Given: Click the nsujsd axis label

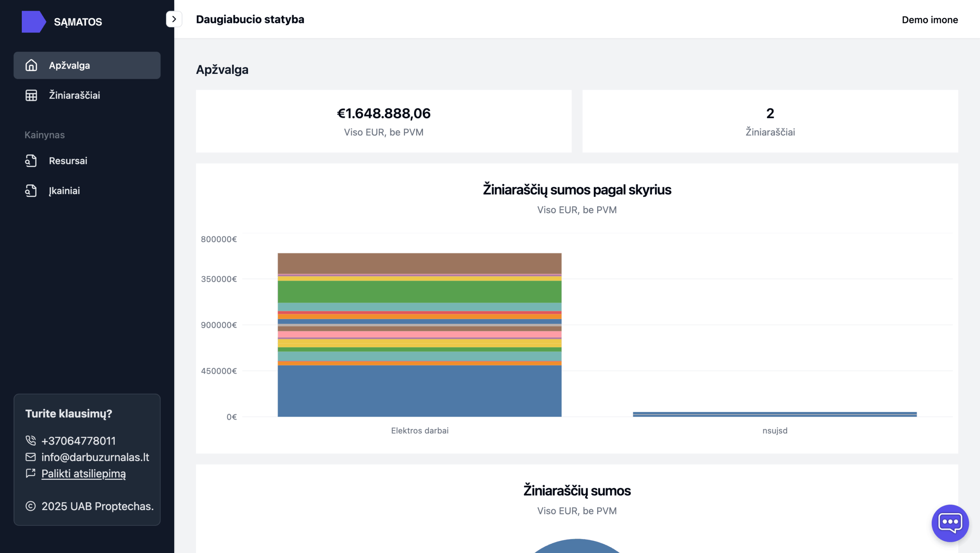Looking at the screenshot, I should pos(775,430).
